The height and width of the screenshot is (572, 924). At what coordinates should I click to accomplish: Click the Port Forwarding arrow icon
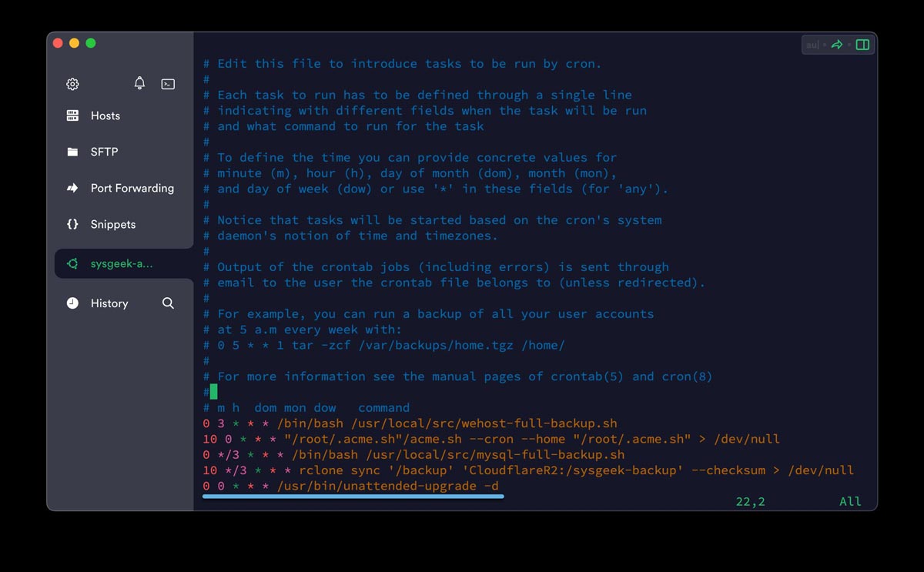72,188
